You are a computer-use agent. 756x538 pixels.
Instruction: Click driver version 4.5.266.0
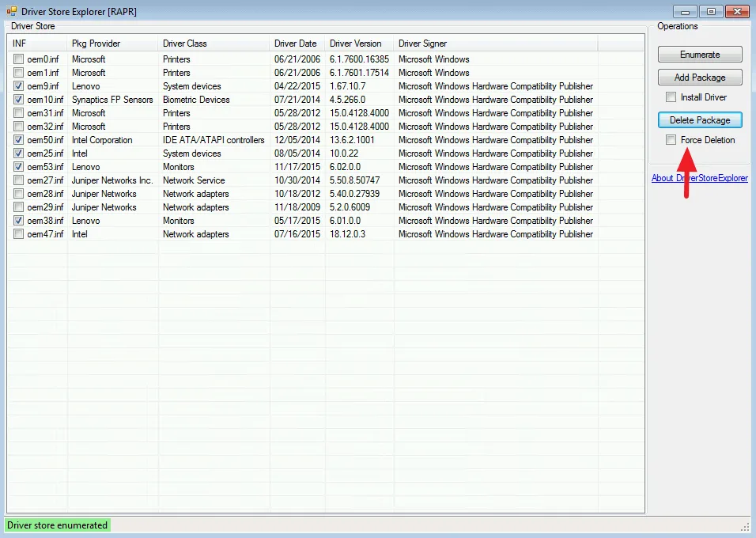(x=348, y=100)
